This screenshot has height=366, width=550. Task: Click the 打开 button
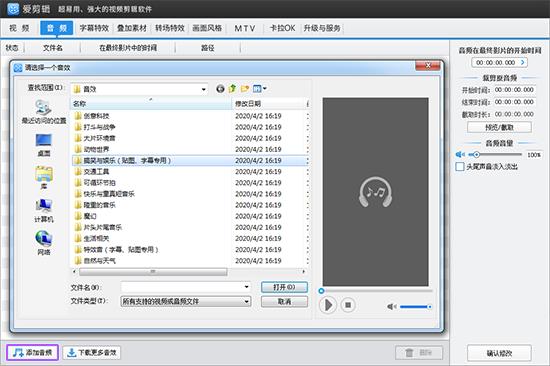pos(284,287)
